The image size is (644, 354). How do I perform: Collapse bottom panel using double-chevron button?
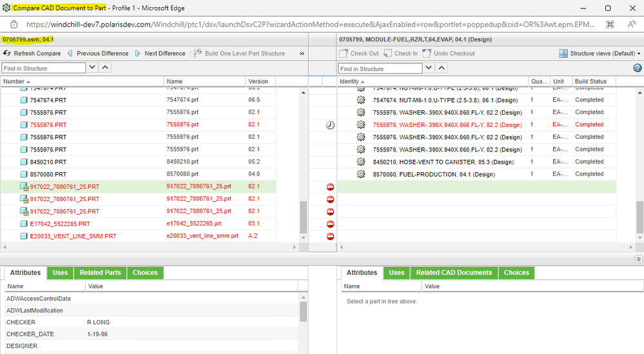click(638, 259)
